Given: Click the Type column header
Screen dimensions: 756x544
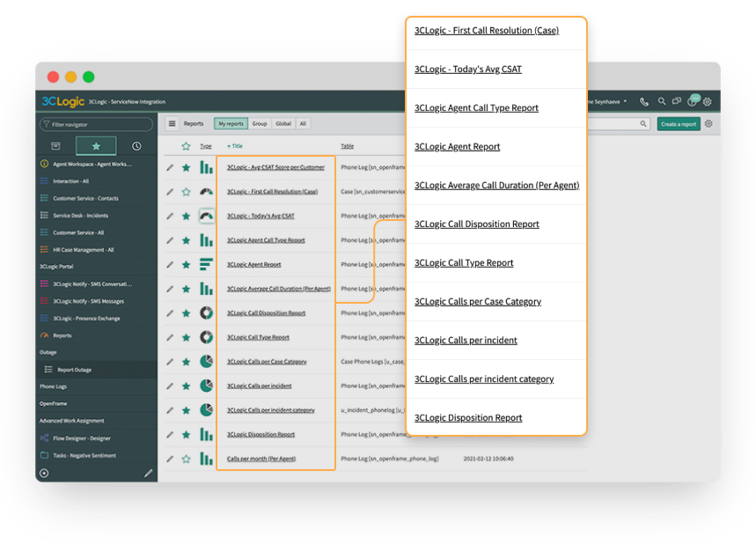Looking at the screenshot, I should 206,146.
